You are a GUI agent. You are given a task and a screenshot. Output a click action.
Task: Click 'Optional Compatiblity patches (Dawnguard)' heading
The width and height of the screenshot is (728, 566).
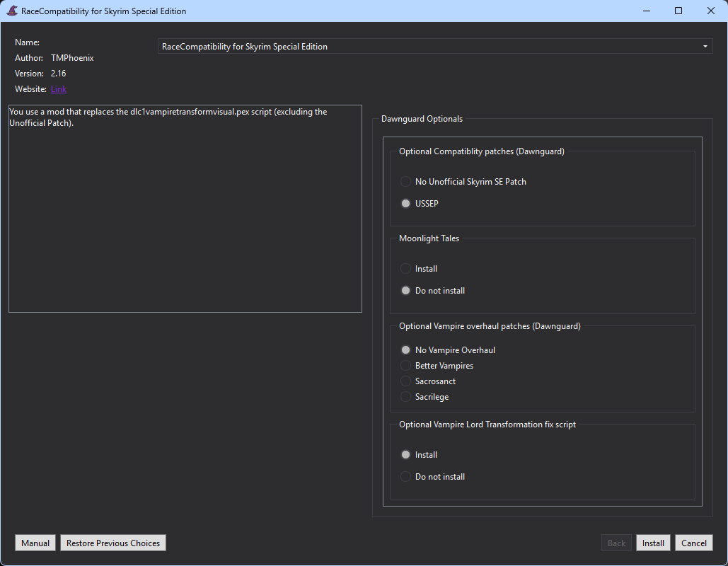click(x=482, y=151)
